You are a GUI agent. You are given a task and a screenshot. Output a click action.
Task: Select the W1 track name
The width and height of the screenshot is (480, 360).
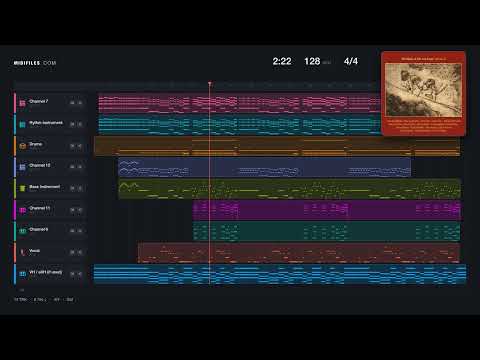pyautogui.click(x=46, y=272)
